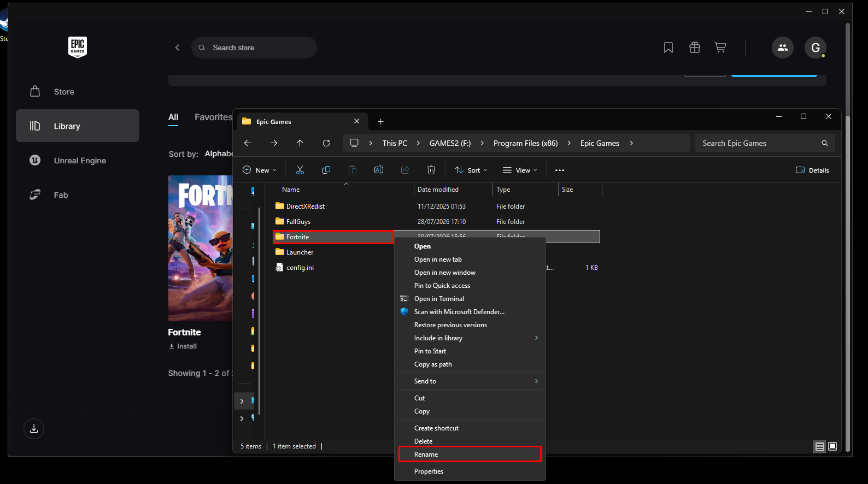Switch to large thumbnails view icon
Viewport: 868px width, 484px height.
click(832, 446)
